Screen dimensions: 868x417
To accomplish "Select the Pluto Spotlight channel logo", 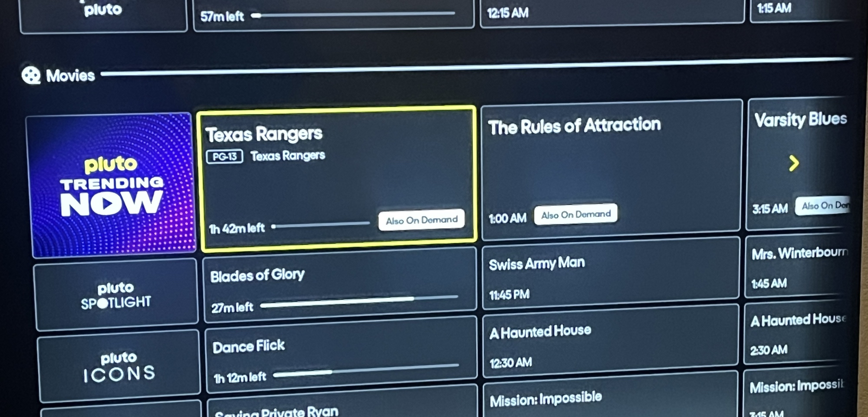I will pos(116,295).
